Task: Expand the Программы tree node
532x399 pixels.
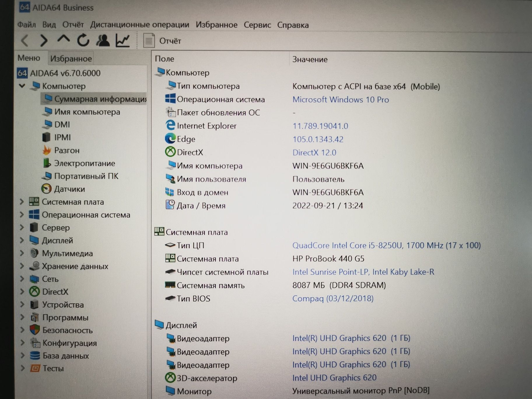Action: [22, 317]
